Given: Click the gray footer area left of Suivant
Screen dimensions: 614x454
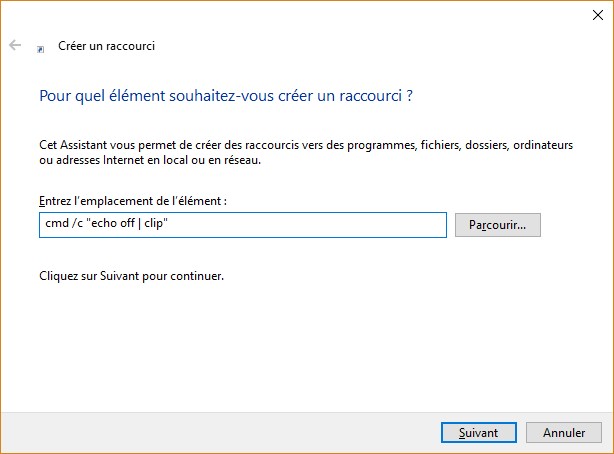Looking at the screenshot, I should click(x=220, y=433).
